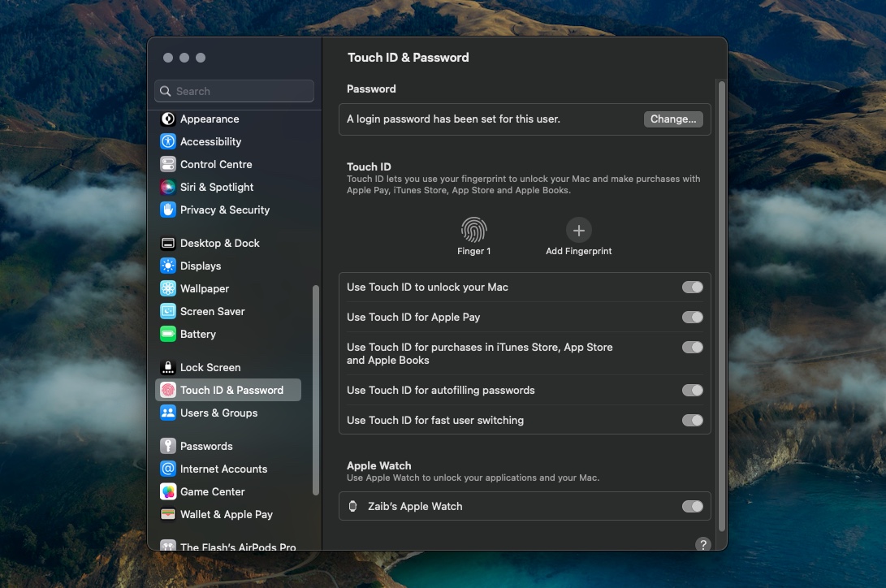
Task: Go to Control Centre label
Action: pyautogui.click(x=216, y=164)
